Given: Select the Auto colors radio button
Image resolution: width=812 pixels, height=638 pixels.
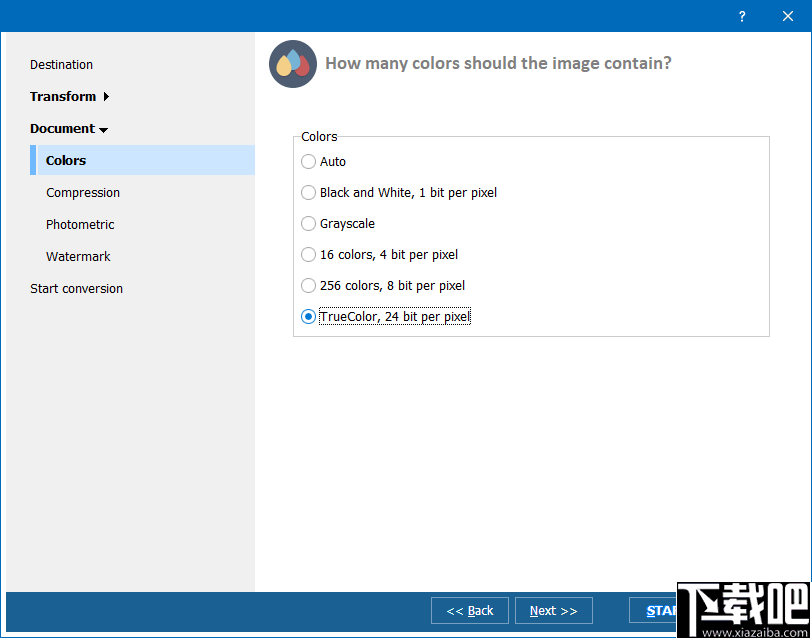Looking at the screenshot, I should click(x=308, y=162).
